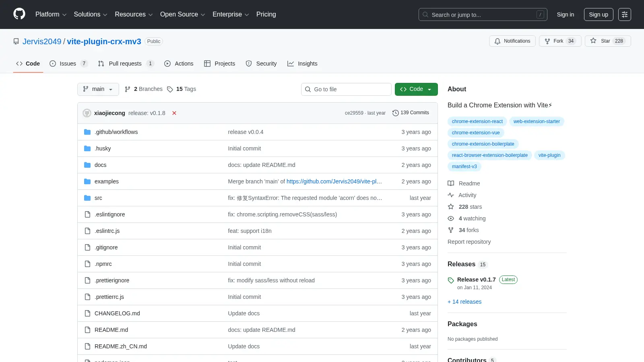Select the chrome-extension-react topic tag
This screenshot has height=362, width=644.
pos(477,121)
